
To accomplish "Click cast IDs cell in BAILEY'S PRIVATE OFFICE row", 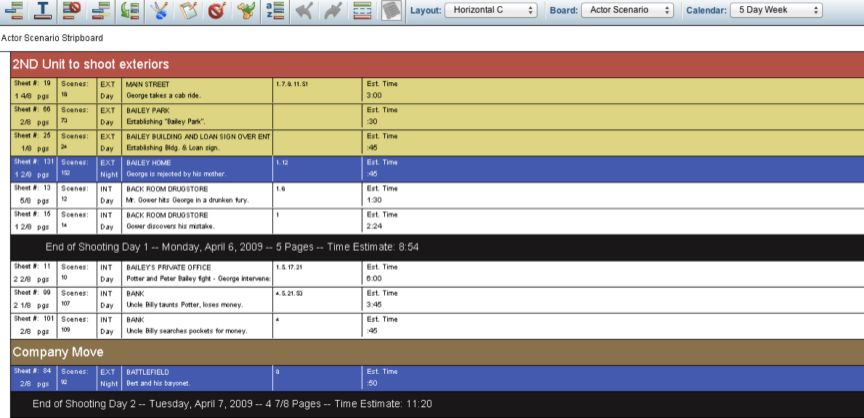I will point(317,273).
